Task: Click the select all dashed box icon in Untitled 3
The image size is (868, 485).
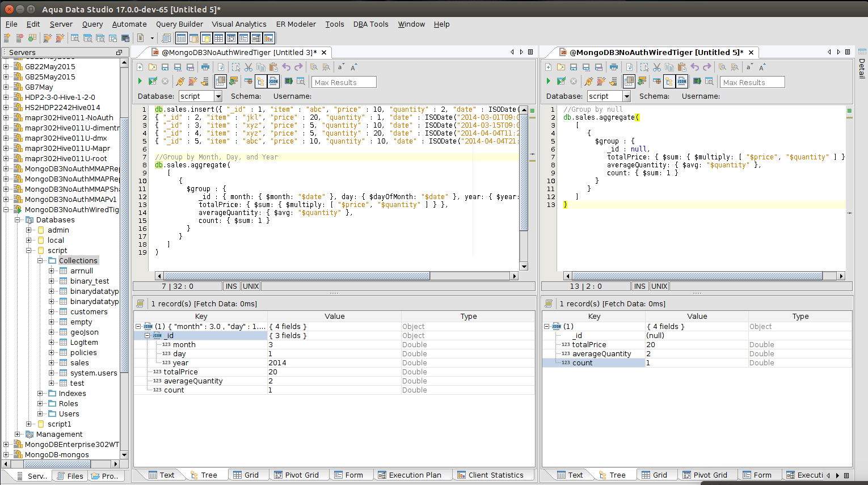Action: point(236,67)
